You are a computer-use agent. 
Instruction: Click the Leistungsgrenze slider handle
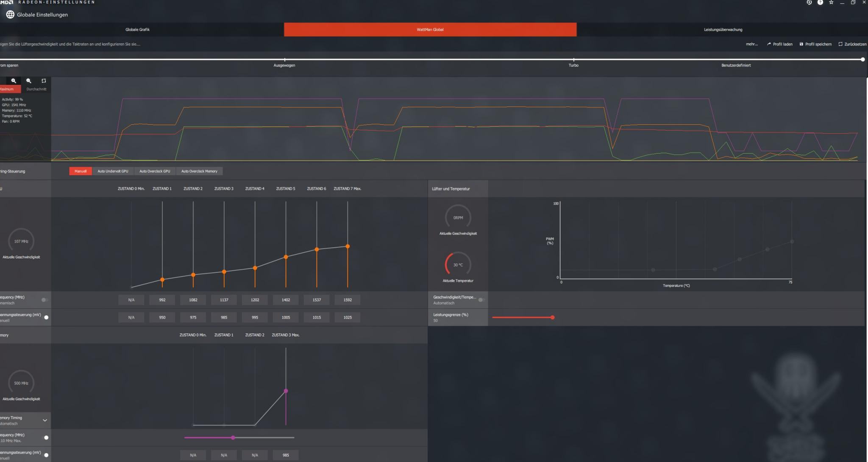552,317
